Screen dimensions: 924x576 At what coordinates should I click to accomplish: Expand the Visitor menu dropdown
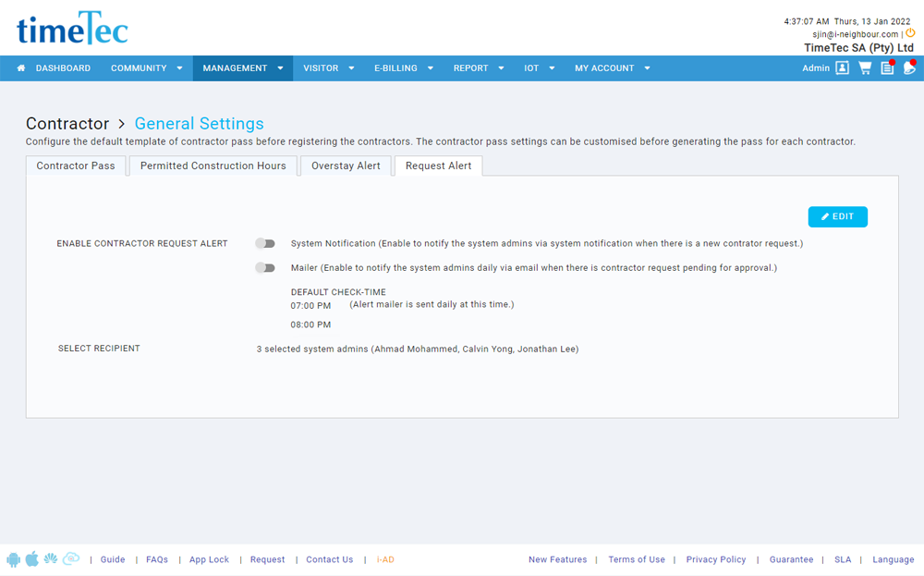click(328, 68)
